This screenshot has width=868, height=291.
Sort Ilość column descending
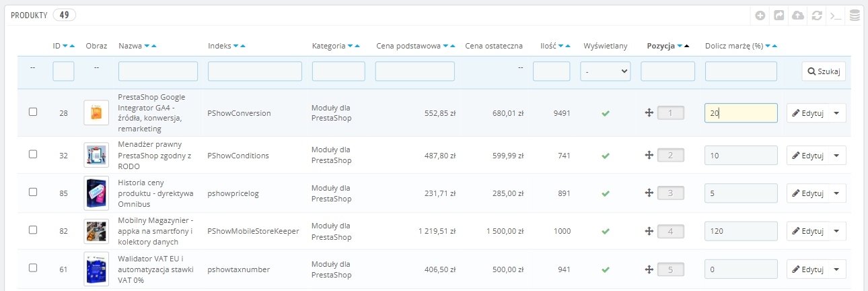point(561,46)
